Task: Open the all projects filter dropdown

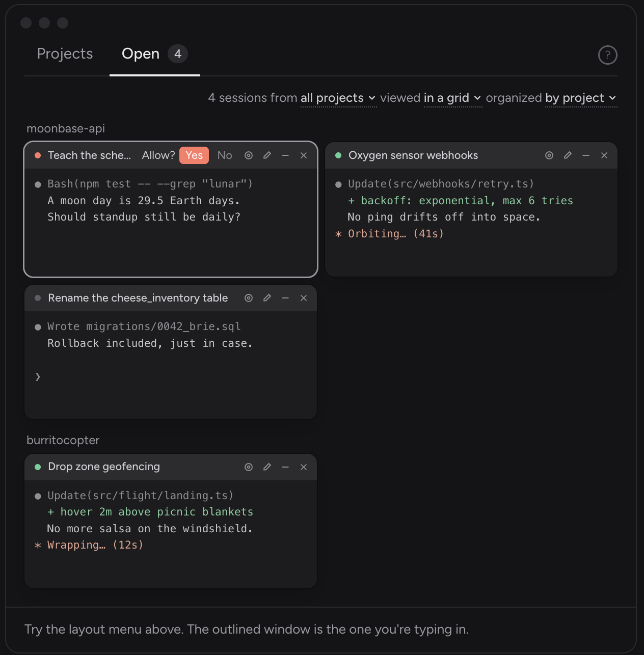Action: [x=338, y=98]
